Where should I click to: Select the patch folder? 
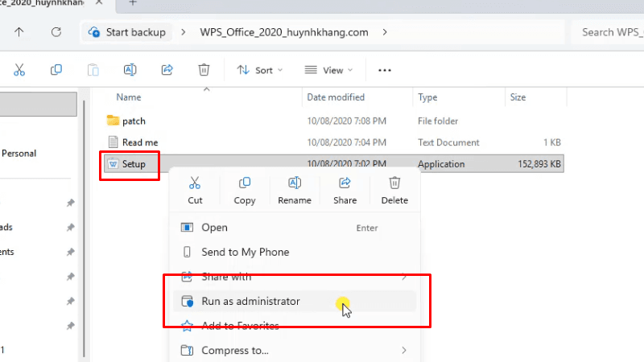133,121
